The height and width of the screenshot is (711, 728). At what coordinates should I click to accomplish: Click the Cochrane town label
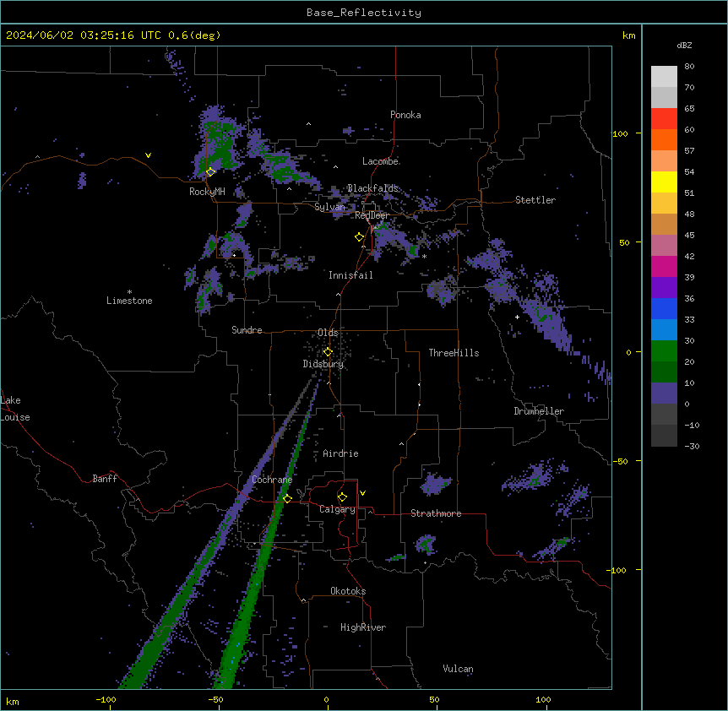272,480
